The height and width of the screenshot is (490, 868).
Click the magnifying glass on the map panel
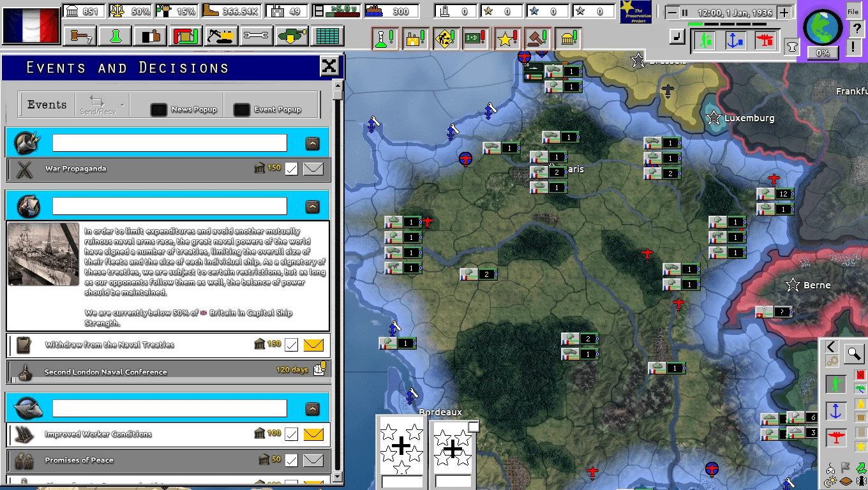pos(854,353)
